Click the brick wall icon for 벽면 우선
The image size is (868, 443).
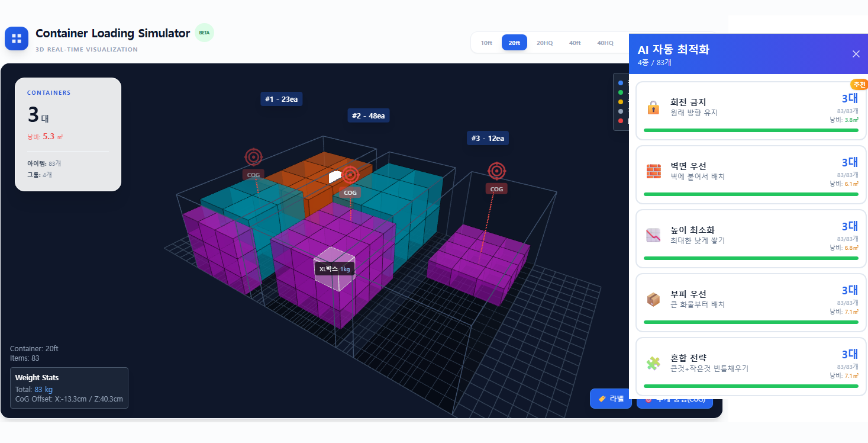pos(653,171)
